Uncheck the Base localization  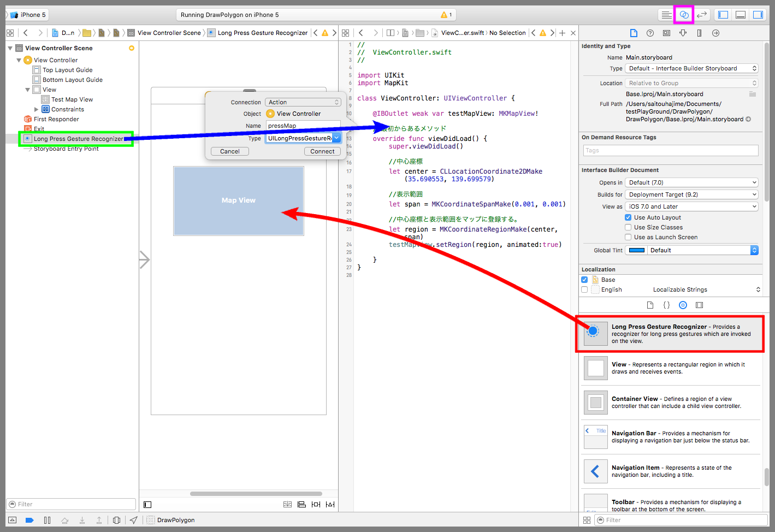pyautogui.click(x=584, y=280)
